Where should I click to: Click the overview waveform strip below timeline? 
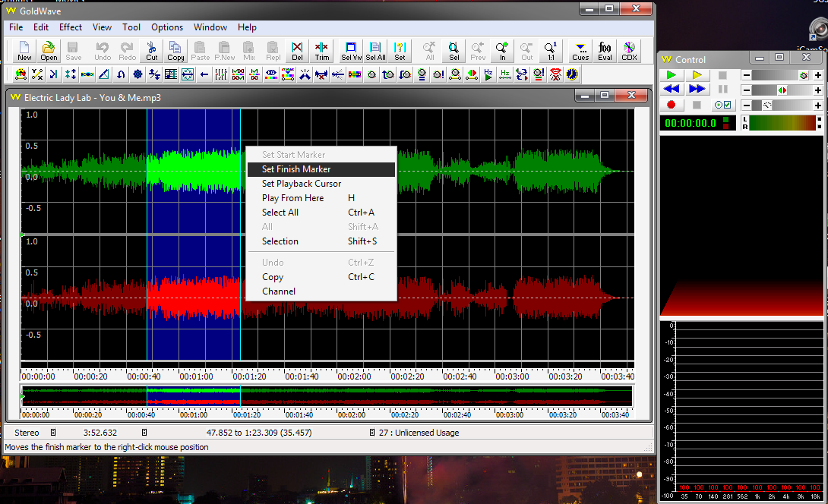point(327,396)
